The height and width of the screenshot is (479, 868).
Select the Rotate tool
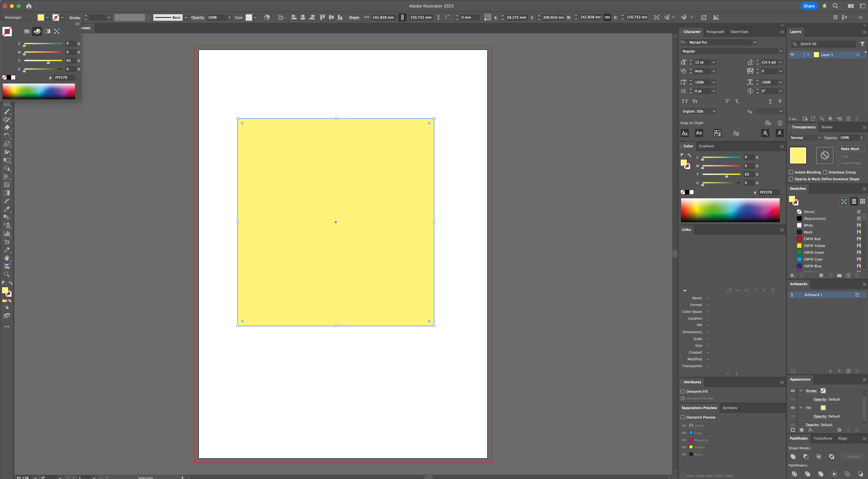[7, 136]
